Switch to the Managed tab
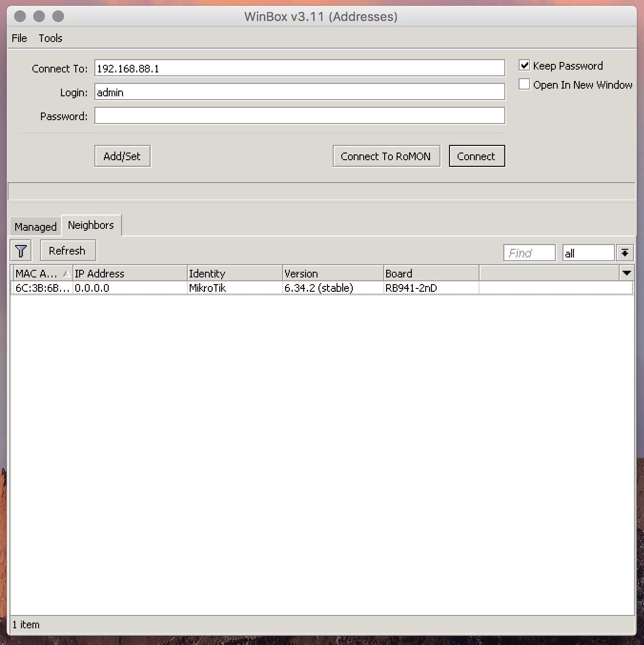 point(35,227)
